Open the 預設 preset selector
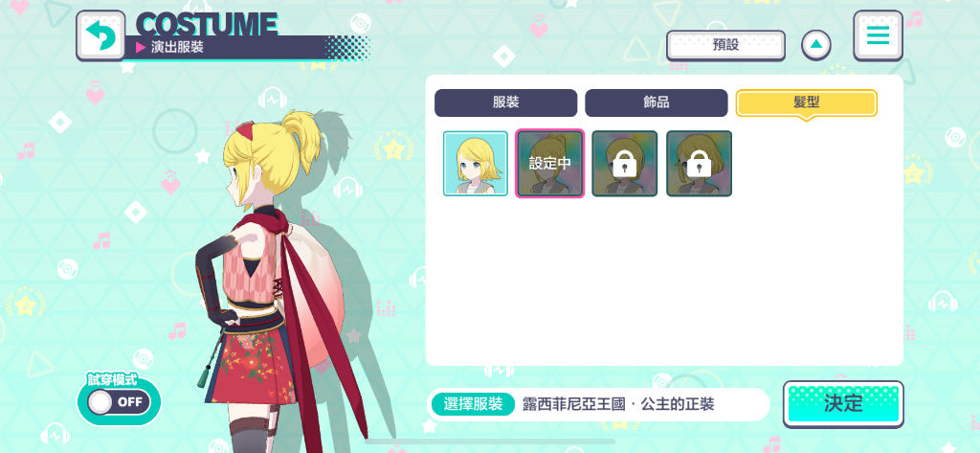 725,45
